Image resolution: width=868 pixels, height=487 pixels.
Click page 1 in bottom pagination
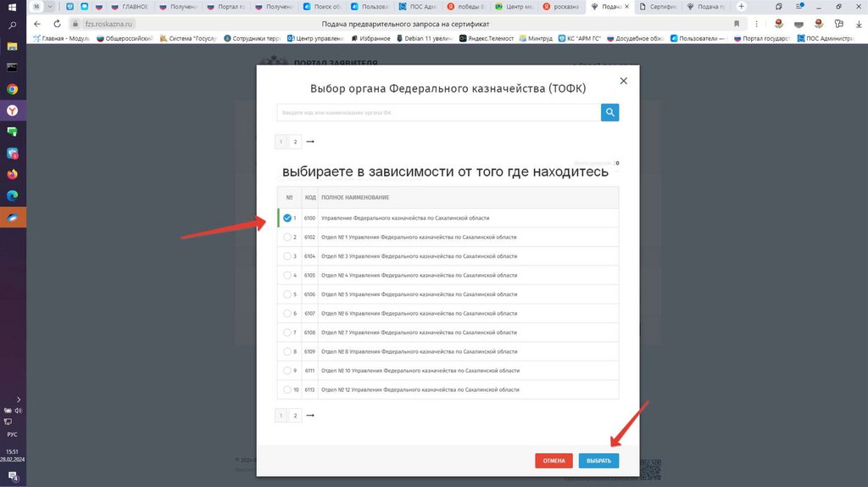281,416
